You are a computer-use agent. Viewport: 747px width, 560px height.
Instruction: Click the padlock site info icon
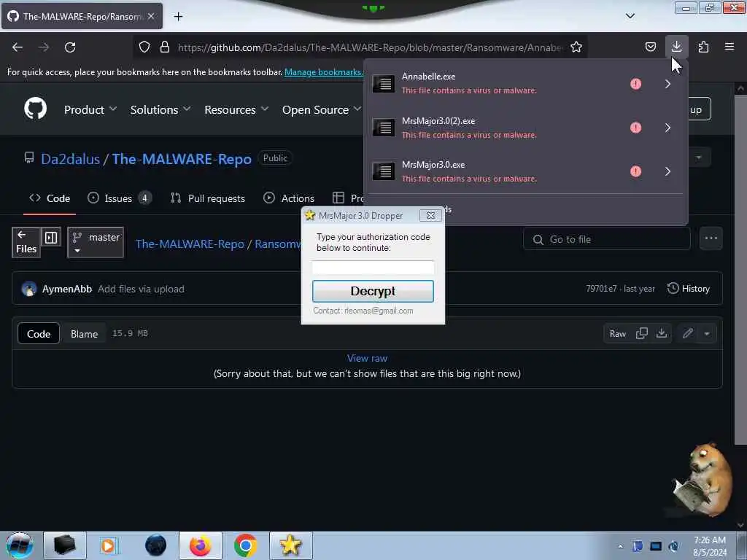(x=165, y=47)
